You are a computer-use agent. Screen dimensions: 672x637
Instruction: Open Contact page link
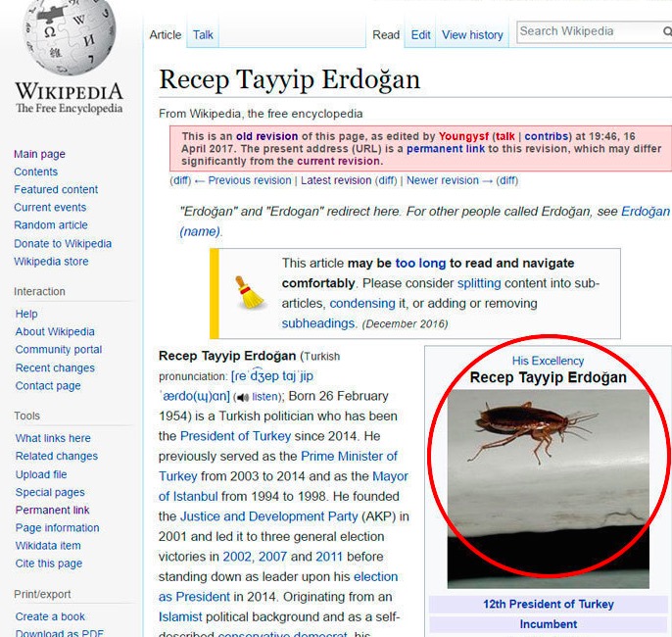click(48, 386)
